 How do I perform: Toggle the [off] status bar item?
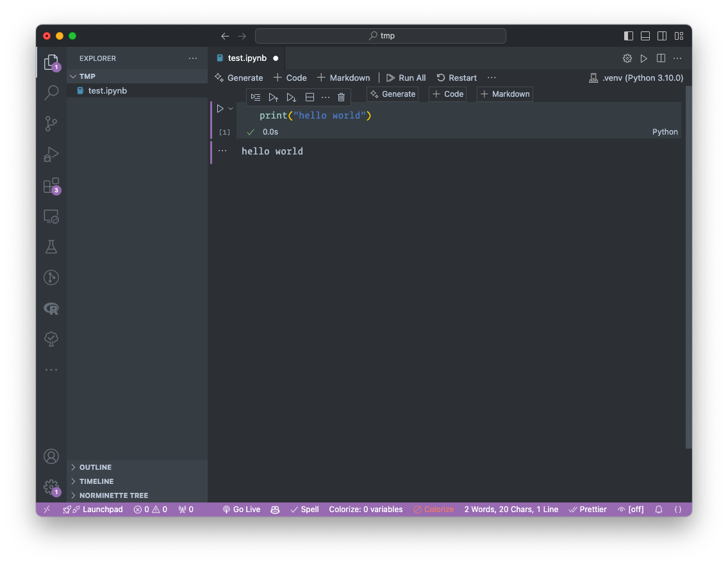pyautogui.click(x=631, y=510)
